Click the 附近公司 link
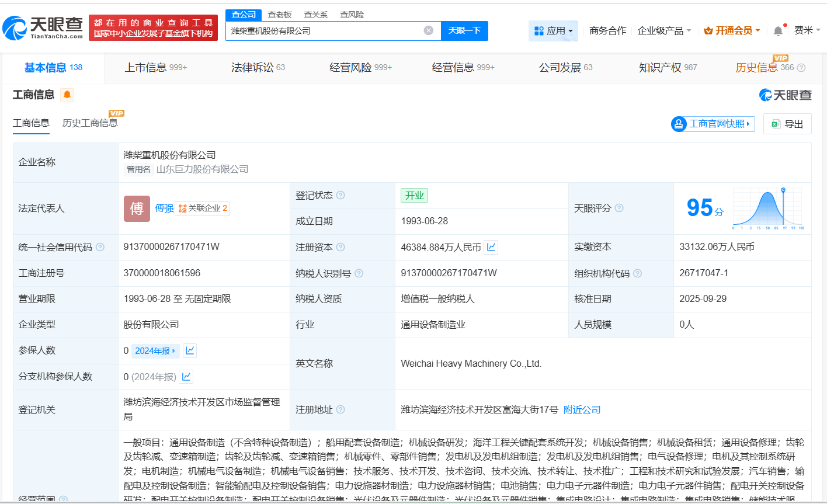The width and height of the screenshot is (827, 504). 581,409
